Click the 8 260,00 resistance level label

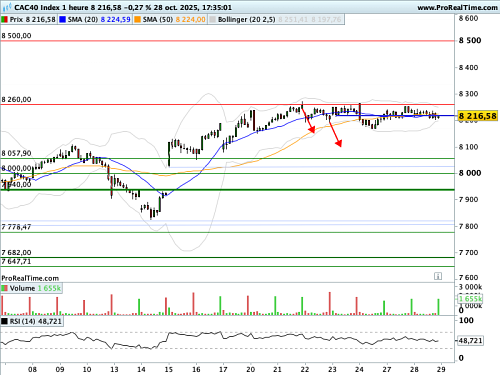[x=16, y=99]
